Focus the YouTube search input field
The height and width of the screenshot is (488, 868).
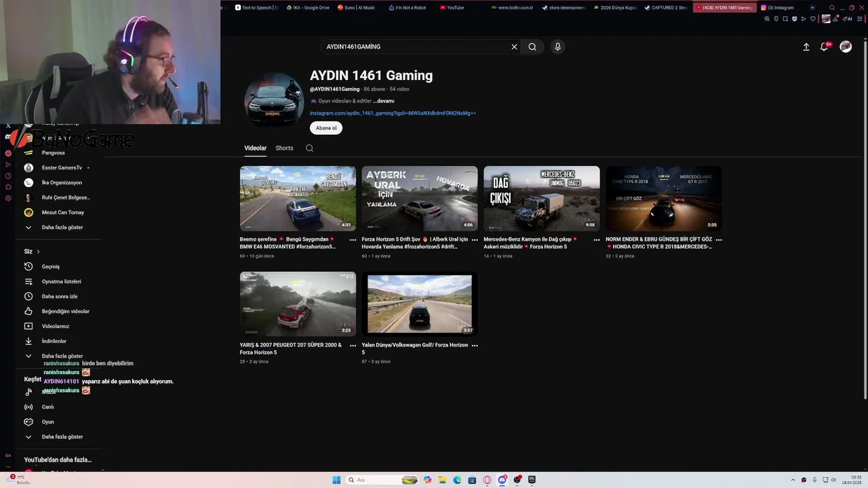415,47
